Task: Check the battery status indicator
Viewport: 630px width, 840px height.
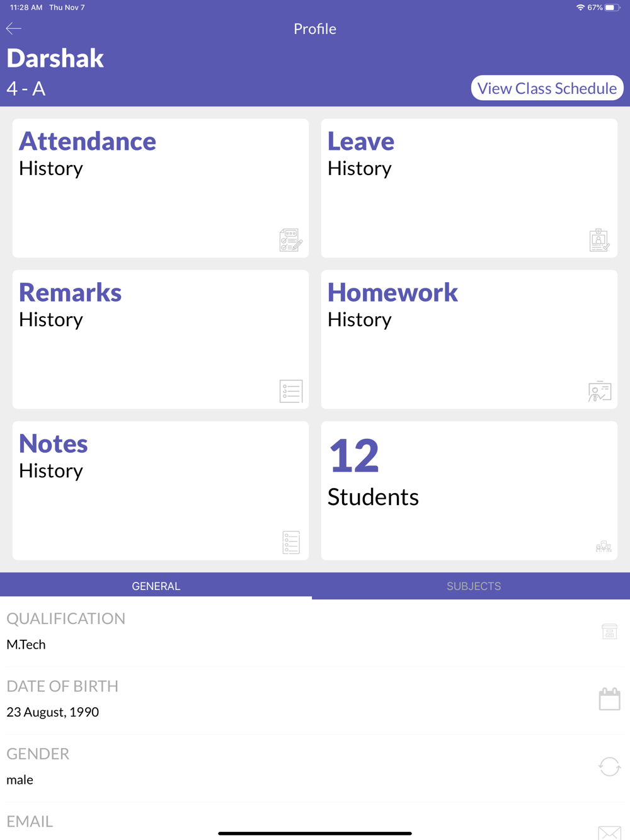Action: pyautogui.click(x=612, y=8)
